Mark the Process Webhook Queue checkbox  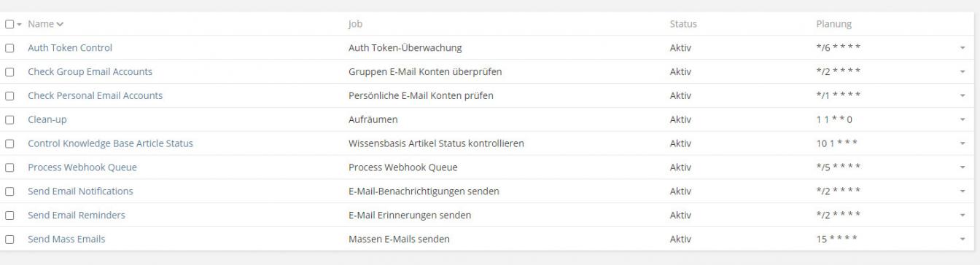pos(9,167)
